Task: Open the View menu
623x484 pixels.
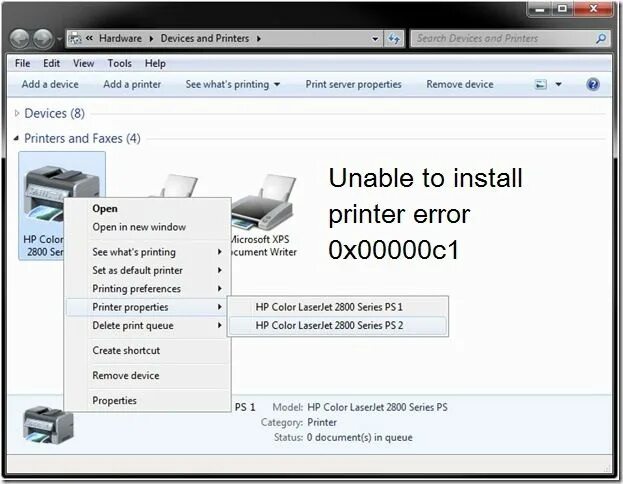Action: (83, 64)
